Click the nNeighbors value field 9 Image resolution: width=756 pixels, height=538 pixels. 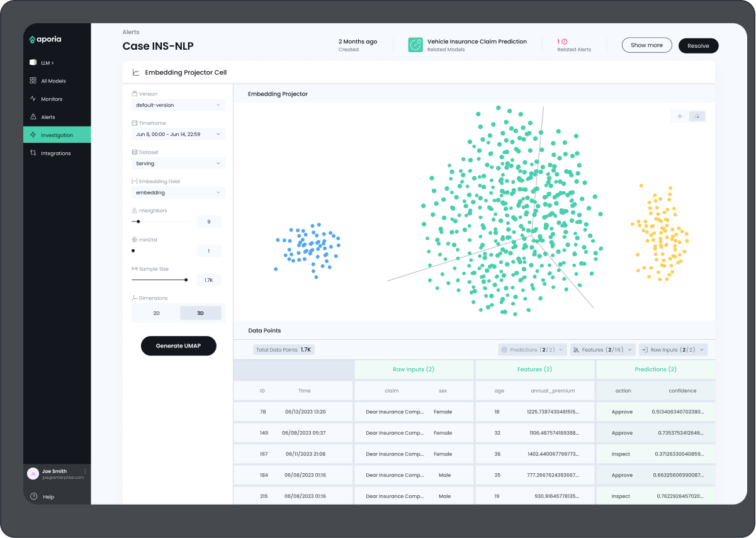(x=209, y=221)
